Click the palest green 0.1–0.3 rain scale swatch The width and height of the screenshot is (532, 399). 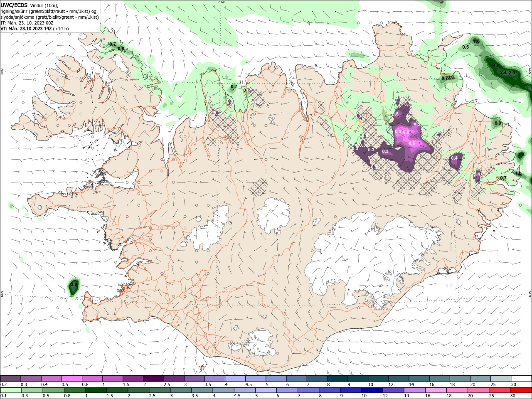[x=11, y=390]
